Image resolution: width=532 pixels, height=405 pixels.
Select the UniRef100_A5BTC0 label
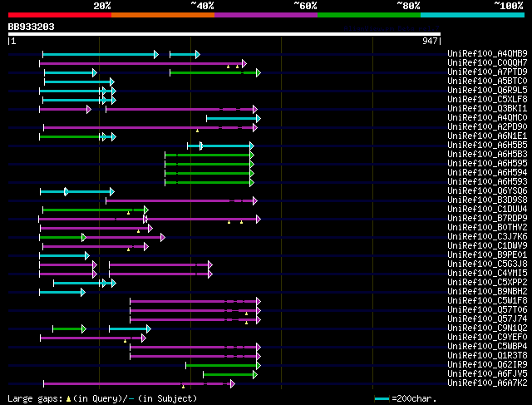point(487,81)
